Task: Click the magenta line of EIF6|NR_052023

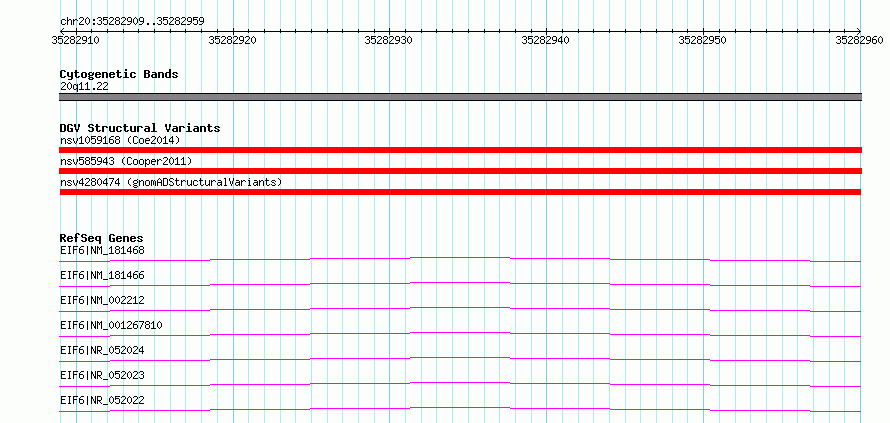Action: coord(460,384)
